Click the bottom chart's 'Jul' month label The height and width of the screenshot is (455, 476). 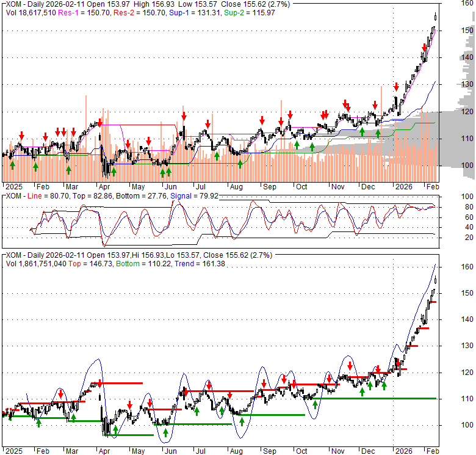(x=200, y=451)
